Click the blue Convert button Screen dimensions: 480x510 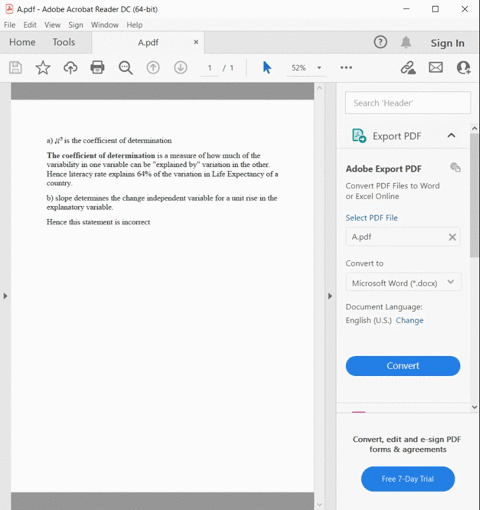[x=403, y=366]
